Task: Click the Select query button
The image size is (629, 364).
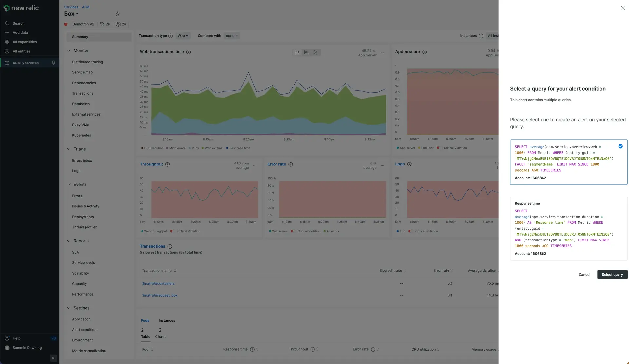Action: point(612,275)
